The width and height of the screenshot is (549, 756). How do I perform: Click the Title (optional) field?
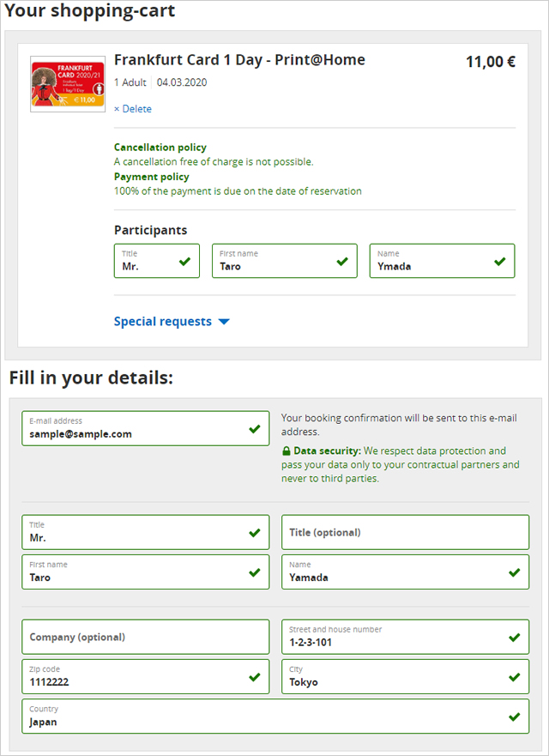pyautogui.click(x=405, y=532)
